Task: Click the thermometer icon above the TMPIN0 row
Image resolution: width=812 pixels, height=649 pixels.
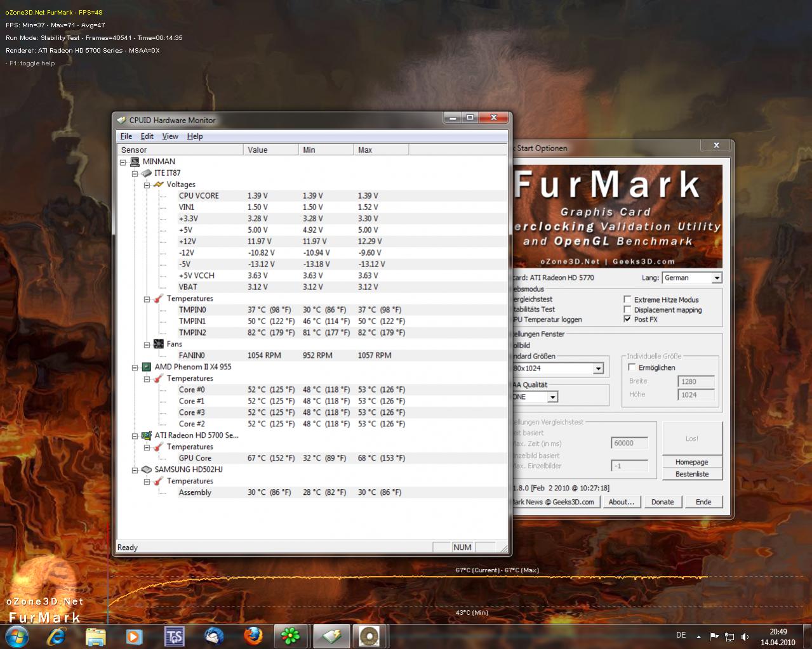Action: pos(159,298)
